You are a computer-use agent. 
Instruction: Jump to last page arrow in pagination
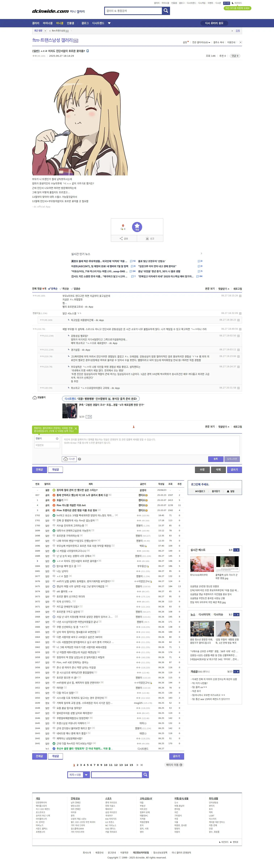coord(142,765)
